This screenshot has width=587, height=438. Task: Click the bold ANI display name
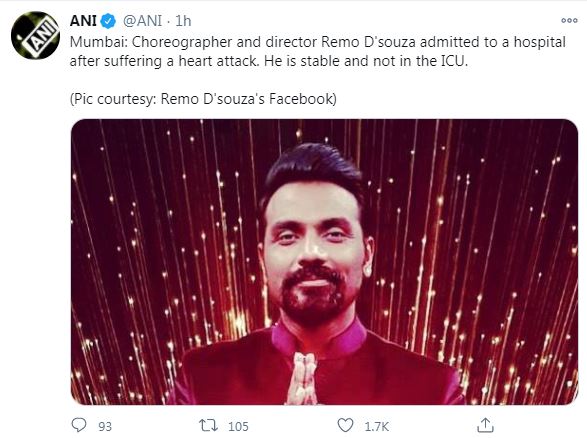[x=83, y=21]
